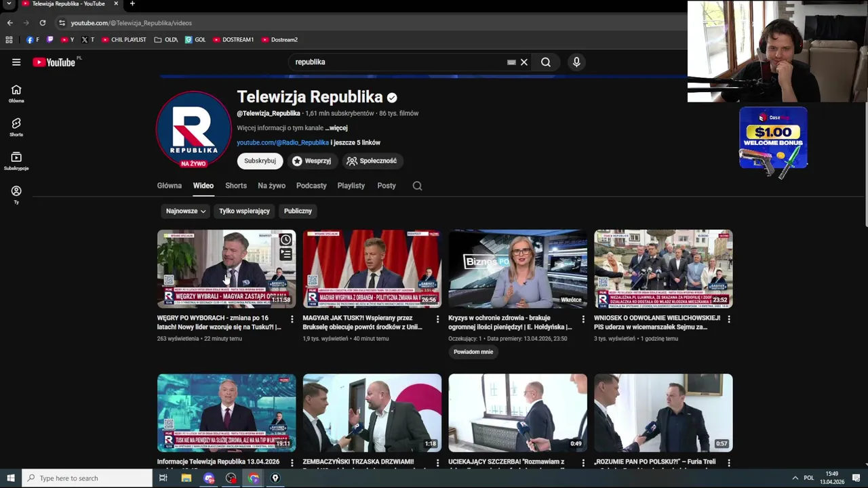Expand channel description via …więcej
This screenshot has height=488, width=868.
(x=336, y=128)
